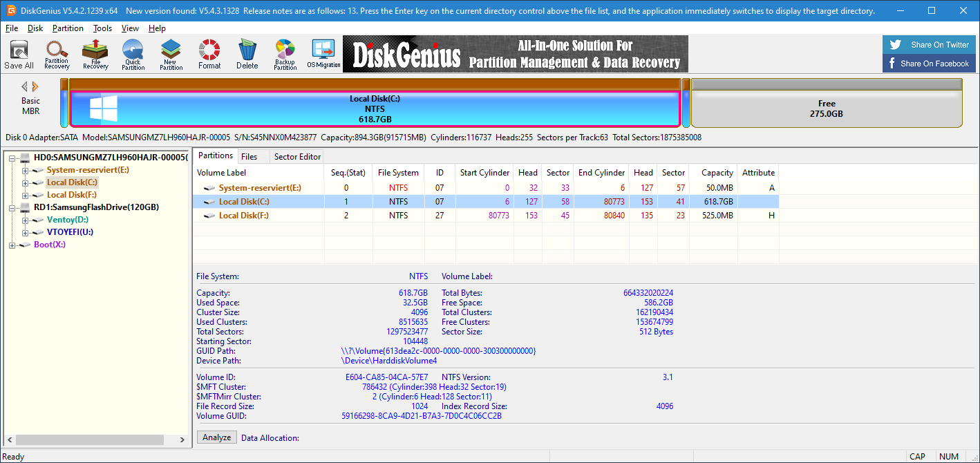The height and width of the screenshot is (463, 980).
Task: Select Ventoy(D:) in tree
Action: (68, 220)
